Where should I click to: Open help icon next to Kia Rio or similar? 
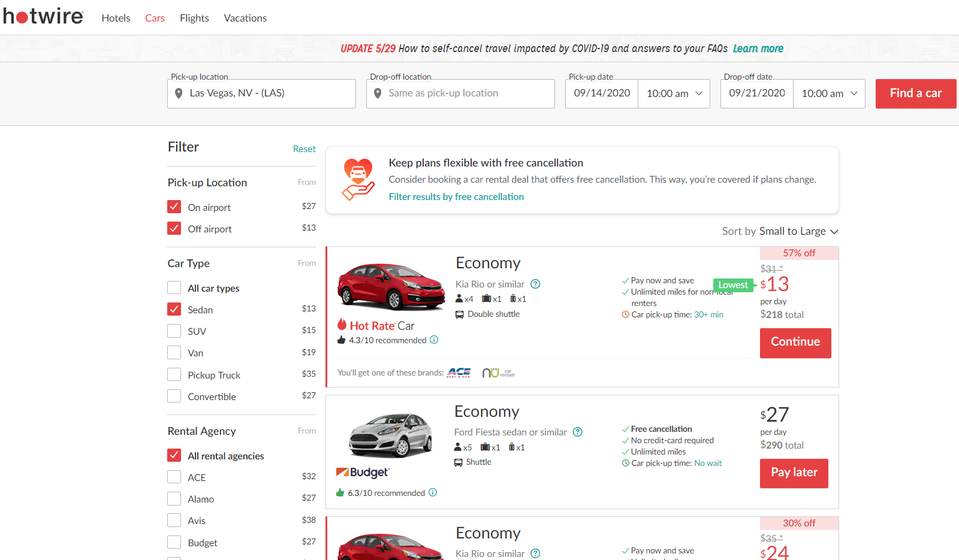click(x=536, y=284)
